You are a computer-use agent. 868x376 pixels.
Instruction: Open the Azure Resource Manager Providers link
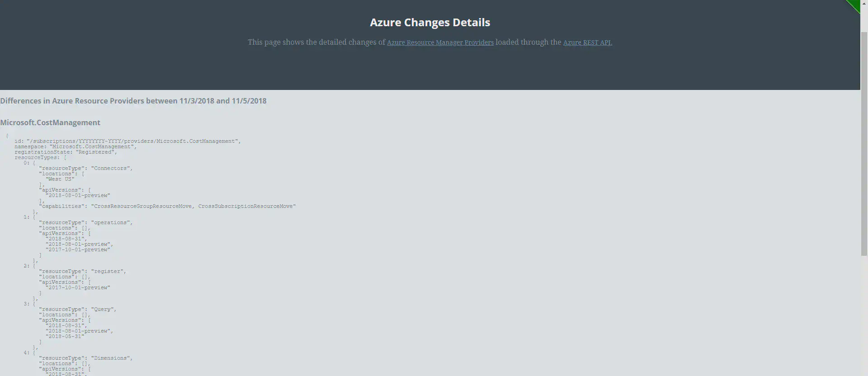[x=440, y=42]
